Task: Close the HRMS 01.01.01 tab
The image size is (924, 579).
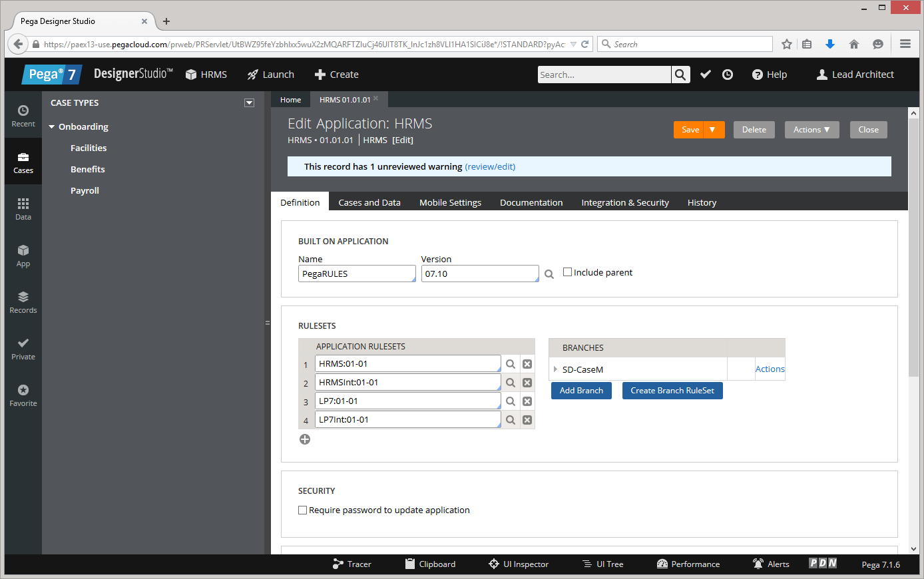Action: click(x=376, y=98)
